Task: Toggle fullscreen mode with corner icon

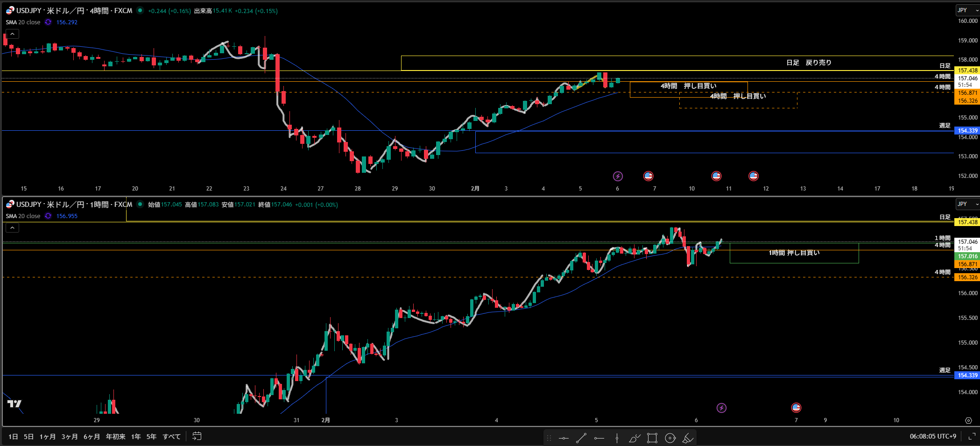Action: tap(972, 436)
